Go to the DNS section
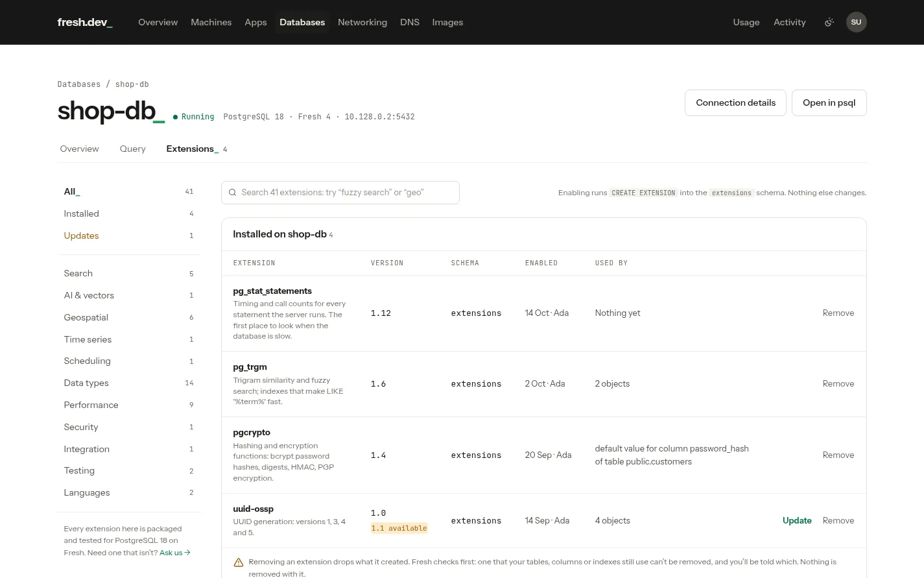The width and height of the screenshot is (924, 578). [x=410, y=22]
